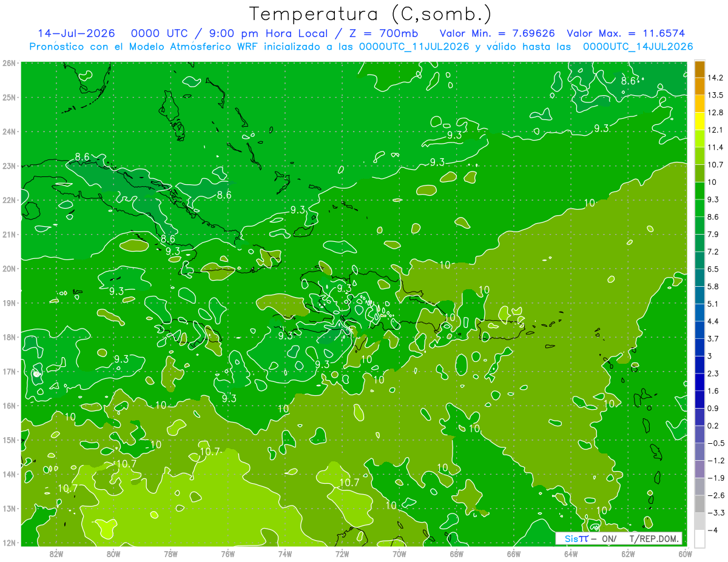This screenshot has height=562, width=728.
Task: Click the "2.3" color scale label
Action: [713, 373]
